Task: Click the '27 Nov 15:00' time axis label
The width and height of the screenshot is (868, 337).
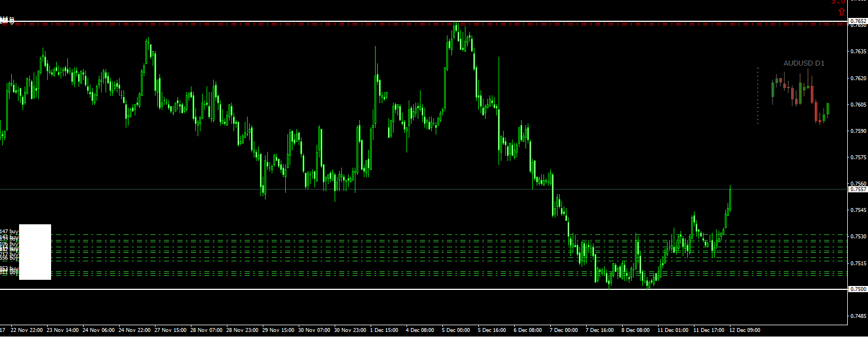Action: (172, 330)
